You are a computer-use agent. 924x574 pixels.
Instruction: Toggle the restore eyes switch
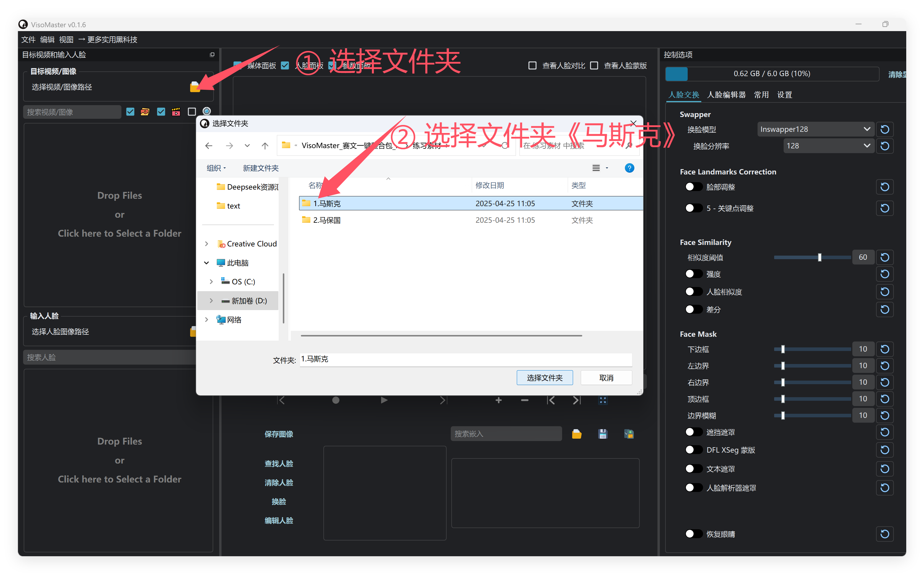click(x=694, y=534)
